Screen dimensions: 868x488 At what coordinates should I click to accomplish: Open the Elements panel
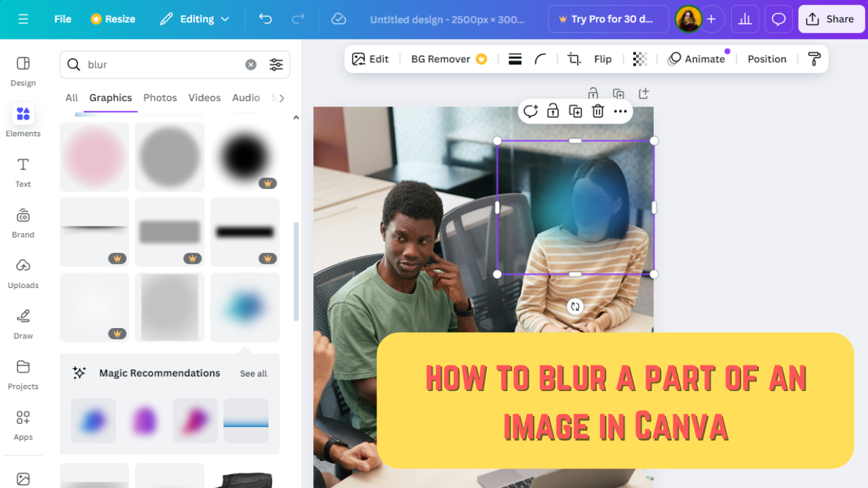(x=22, y=121)
